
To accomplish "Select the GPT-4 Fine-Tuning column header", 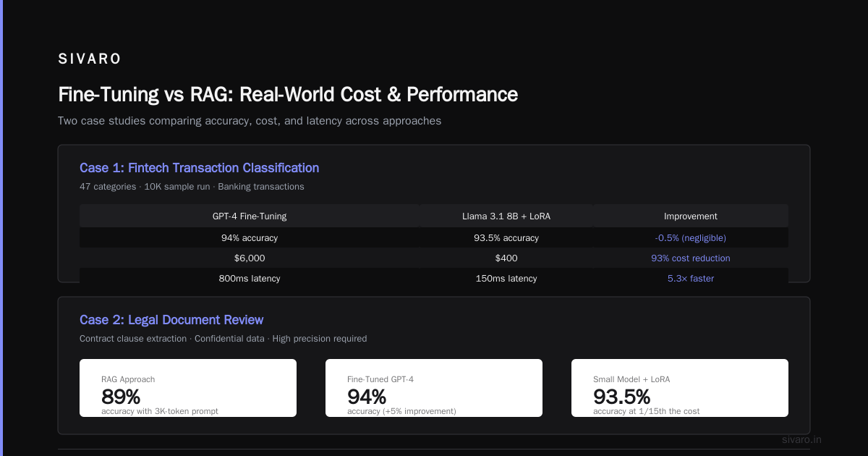I will click(x=250, y=216).
